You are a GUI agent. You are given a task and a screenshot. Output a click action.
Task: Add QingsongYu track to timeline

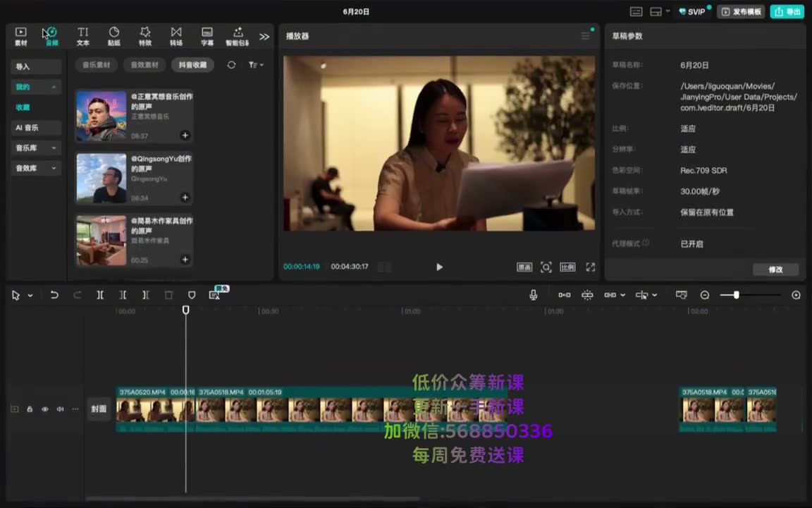click(x=185, y=198)
